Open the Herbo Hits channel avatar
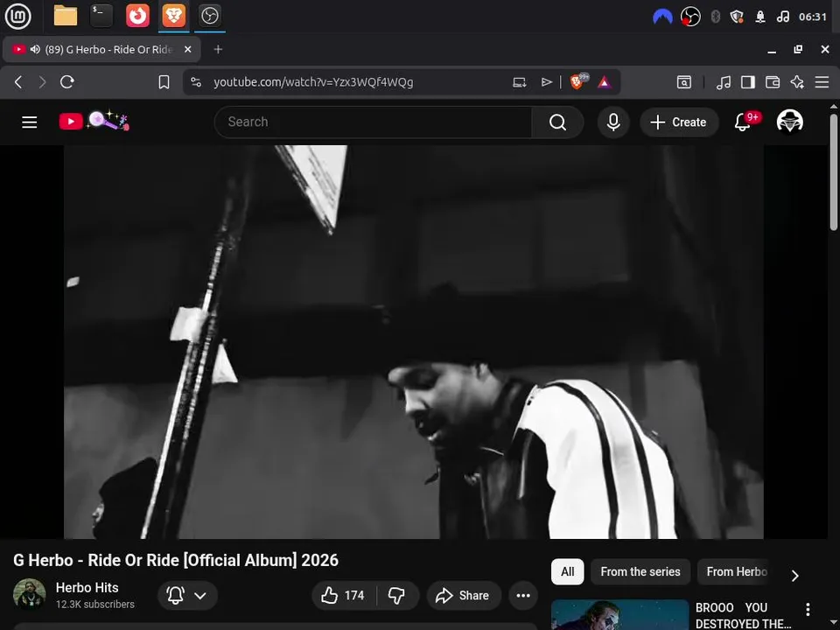840x630 pixels. point(30,595)
